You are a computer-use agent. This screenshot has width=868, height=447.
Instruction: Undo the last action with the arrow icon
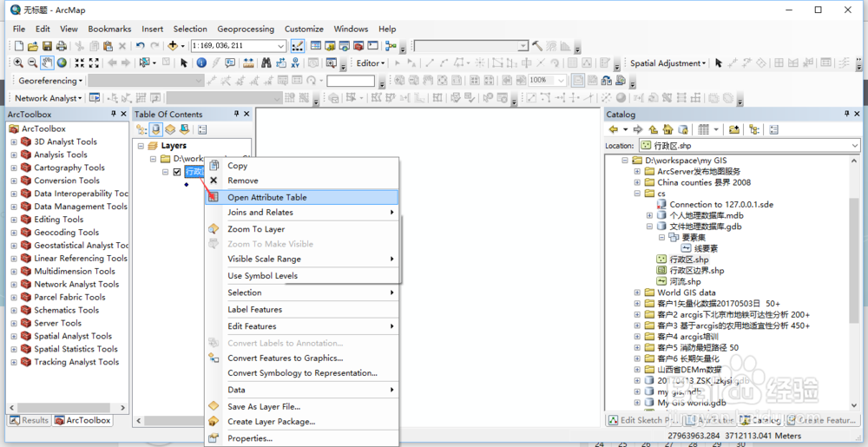click(141, 46)
